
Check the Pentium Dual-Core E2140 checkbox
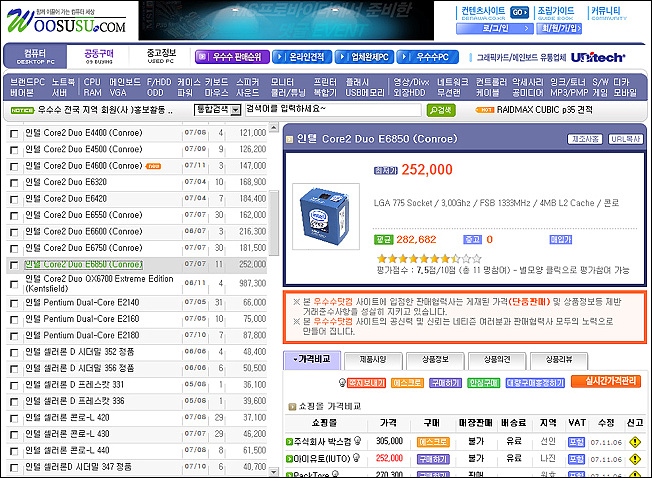click(x=14, y=303)
